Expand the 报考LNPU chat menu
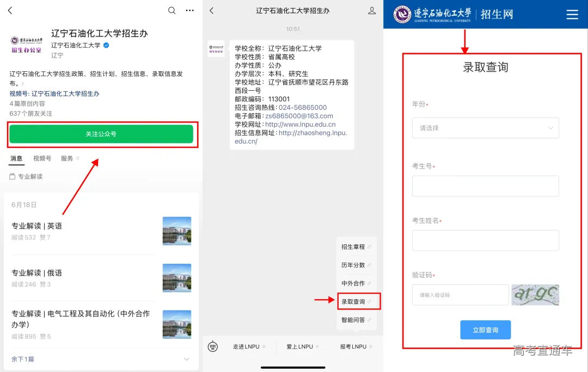This screenshot has height=372, width=588. point(353,346)
